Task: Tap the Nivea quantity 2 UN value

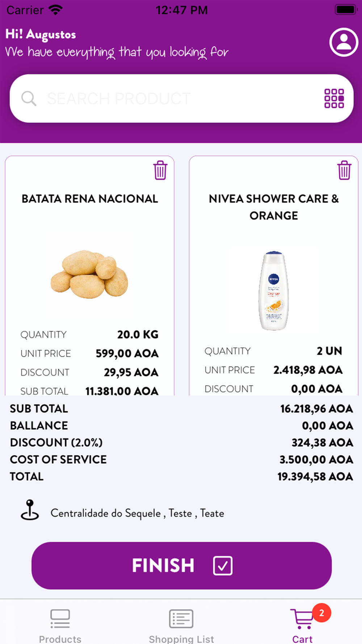Action: tap(329, 351)
